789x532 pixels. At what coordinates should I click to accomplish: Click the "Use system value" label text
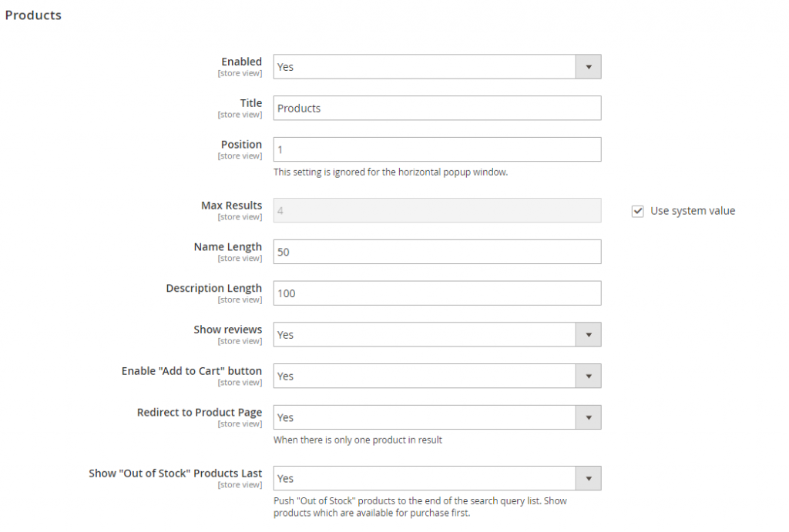tap(693, 211)
